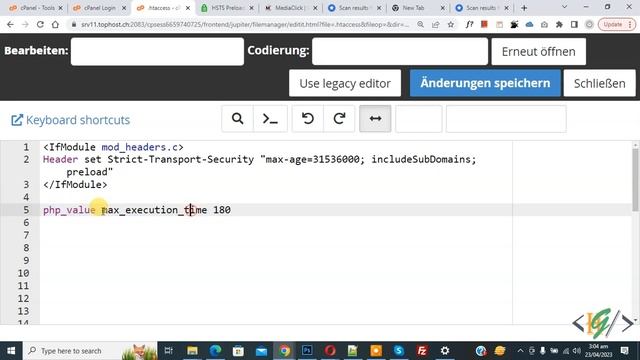Switch to the New Tab browser tab
Viewport: 640px width, 360px height.
coord(418,8)
